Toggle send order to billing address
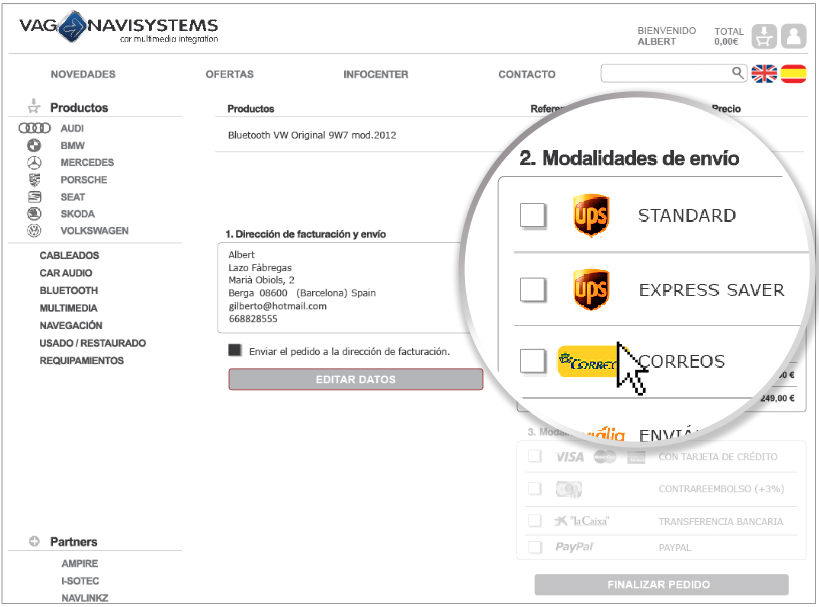819x607 pixels. point(235,351)
